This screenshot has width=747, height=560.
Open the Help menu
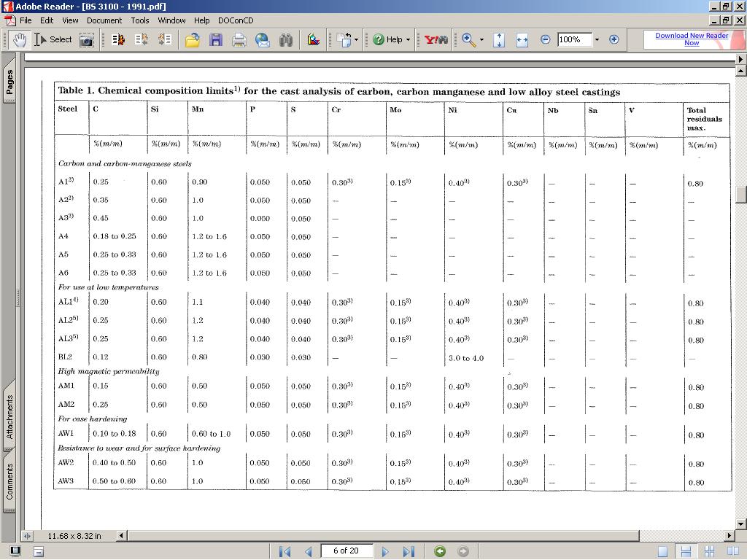(201, 20)
